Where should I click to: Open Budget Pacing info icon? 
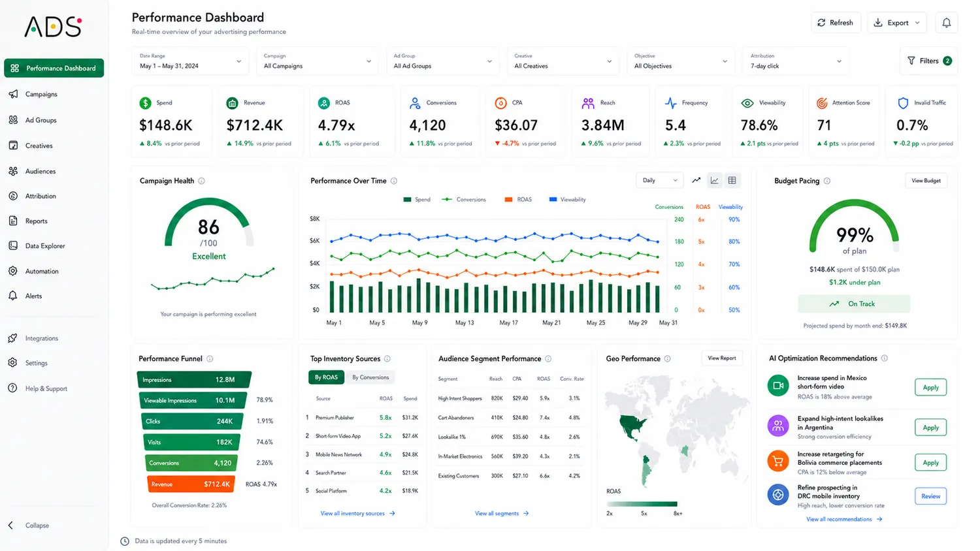tap(827, 181)
